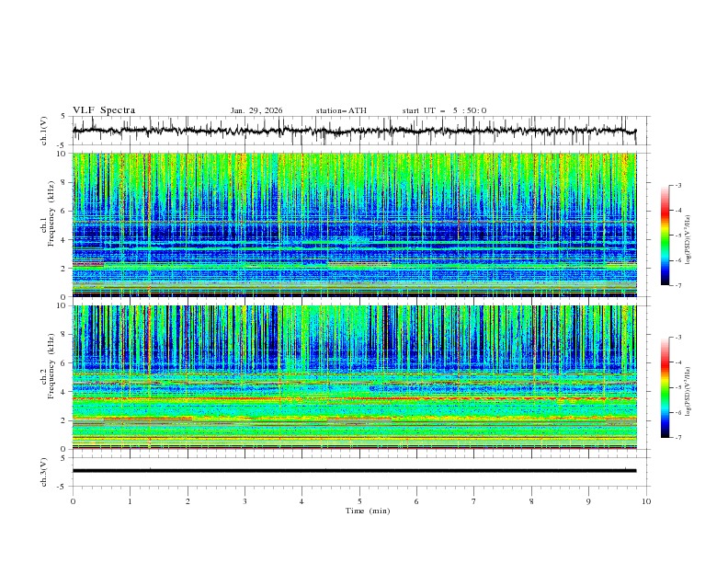Click the "9" tick on the Time axis
728x563 pixels.
[588, 501]
